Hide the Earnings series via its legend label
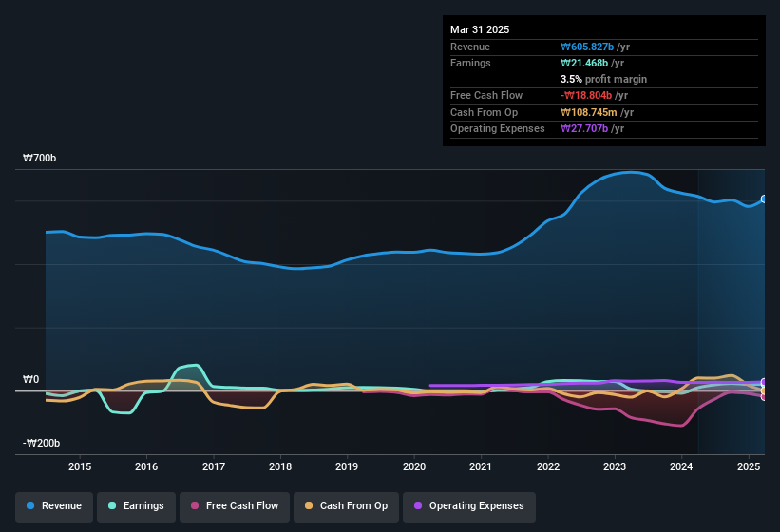 pos(143,506)
